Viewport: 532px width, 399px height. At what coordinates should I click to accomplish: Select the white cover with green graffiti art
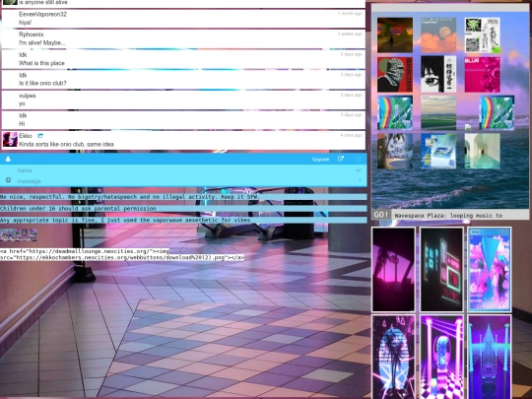click(482, 35)
